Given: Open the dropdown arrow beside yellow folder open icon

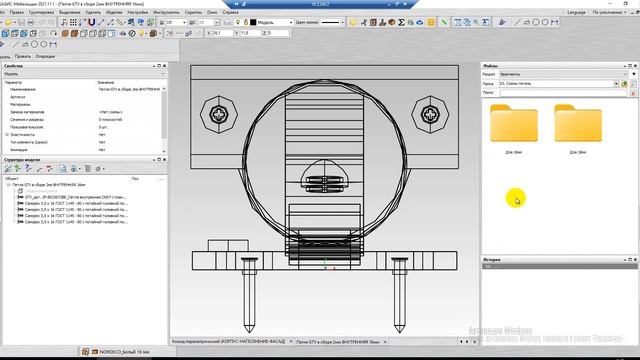Looking at the screenshot, I should pyautogui.click(x=16, y=22).
